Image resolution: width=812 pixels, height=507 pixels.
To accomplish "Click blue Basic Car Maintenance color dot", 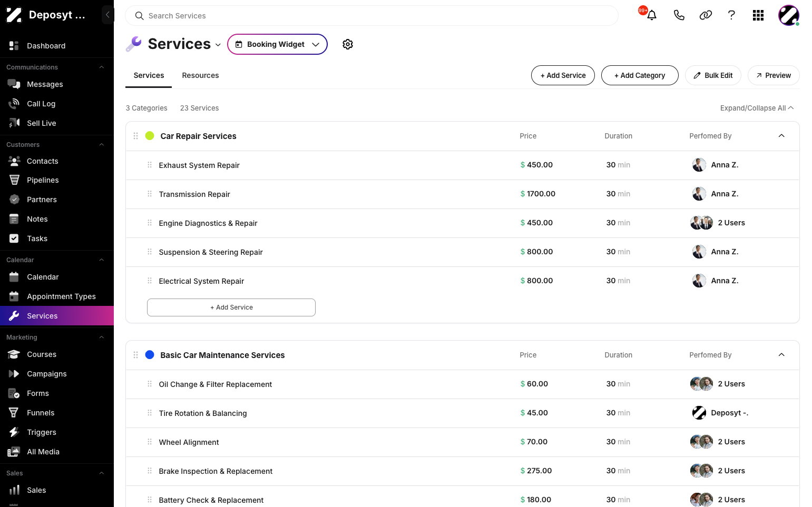I will 150,355.
